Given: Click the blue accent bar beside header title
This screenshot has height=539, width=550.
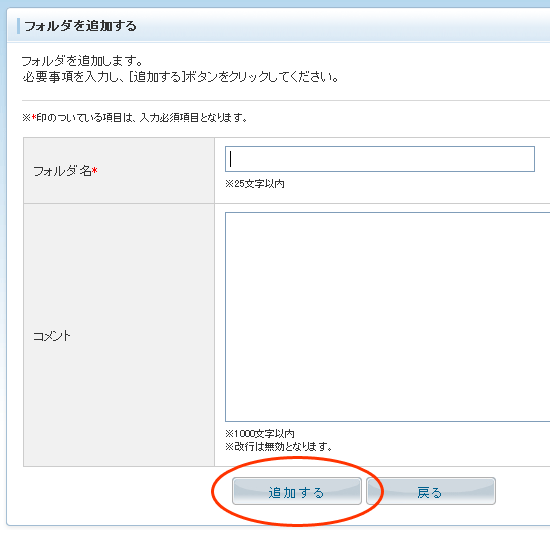Looking at the screenshot, I should [x=19, y=26].
